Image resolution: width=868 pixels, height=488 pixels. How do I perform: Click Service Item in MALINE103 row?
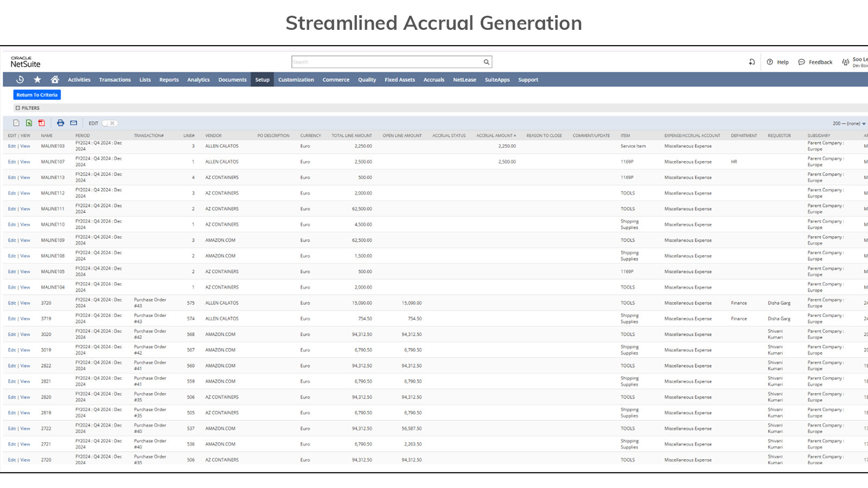point(633,146)
